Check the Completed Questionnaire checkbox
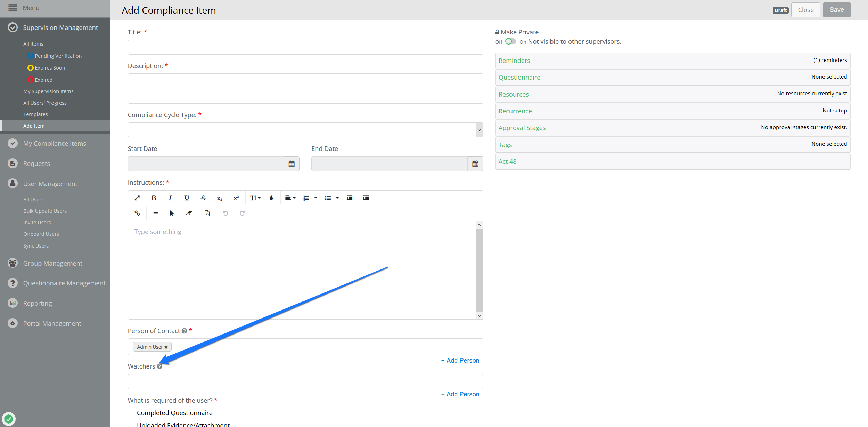This screenshot has width=868, height=427. 131,412
